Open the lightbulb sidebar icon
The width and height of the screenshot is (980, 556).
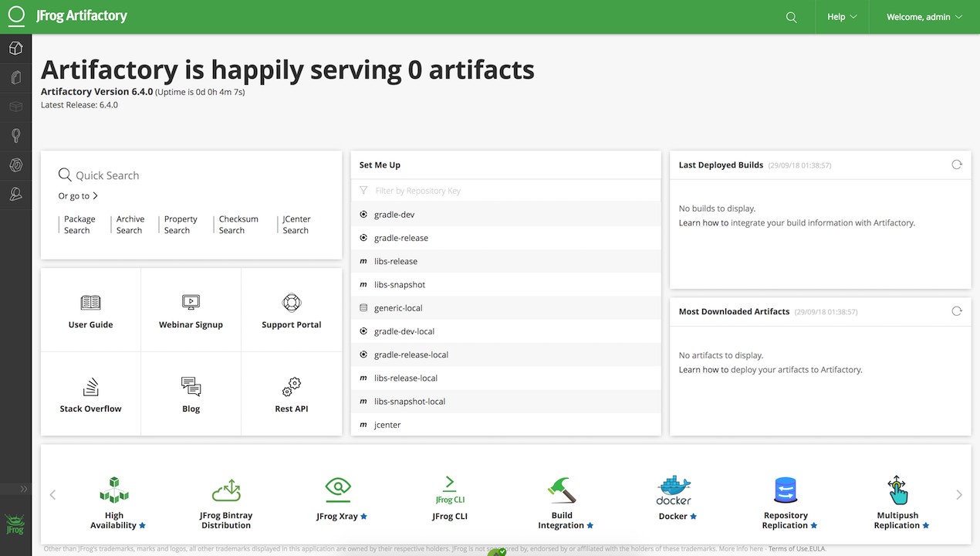(15, 137)
